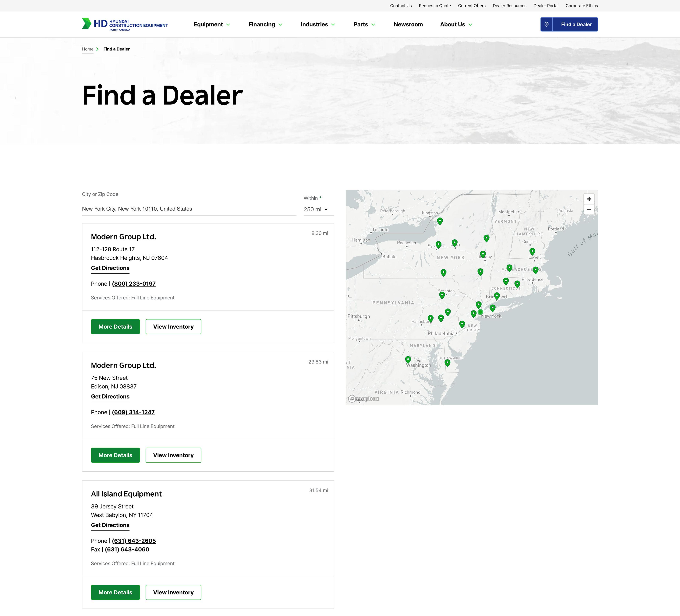This screenshot has width=680, height=616.
Task: Click the map marker near Albany
Action: point(483,254)
